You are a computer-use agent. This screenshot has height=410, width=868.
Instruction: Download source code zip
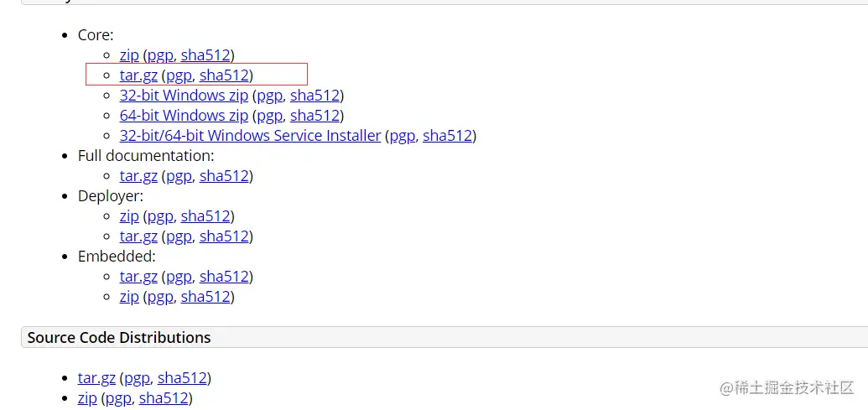click(x=87, y=398)
